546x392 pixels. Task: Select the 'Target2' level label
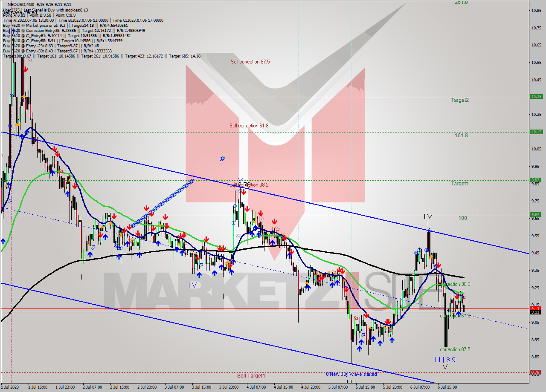coord(460,100)
